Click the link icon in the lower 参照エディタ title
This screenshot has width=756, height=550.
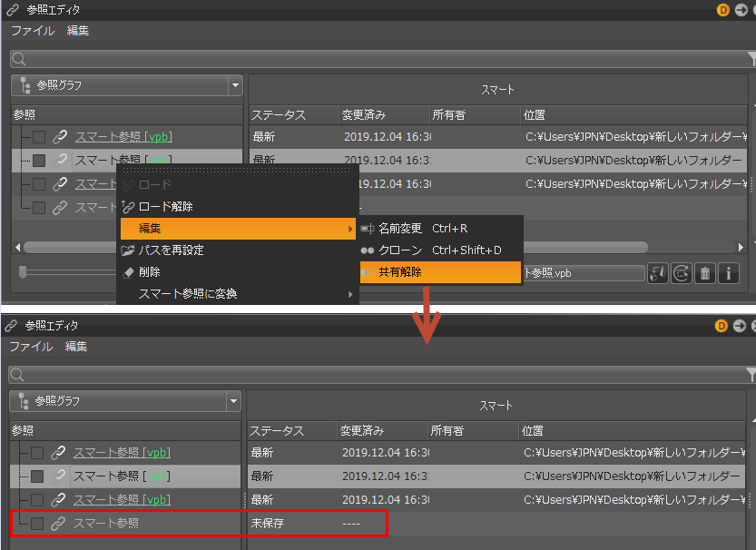pos(11,326)
